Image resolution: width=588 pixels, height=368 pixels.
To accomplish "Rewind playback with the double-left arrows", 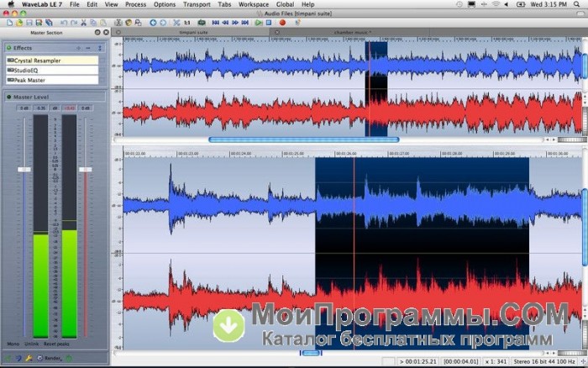I will click(x=225, y=23).
